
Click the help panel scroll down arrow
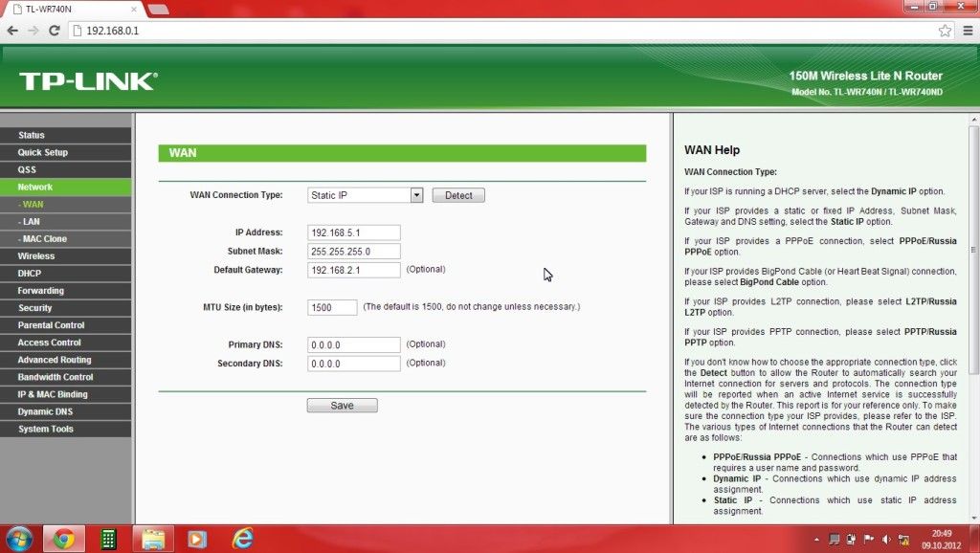coord(973,518)
